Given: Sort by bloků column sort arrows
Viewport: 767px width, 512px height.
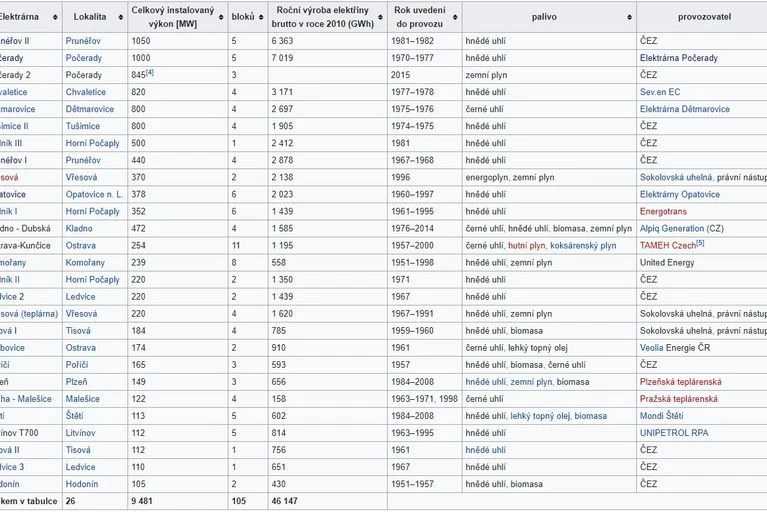Looking at the screenshot, I should click(x=261, y=17).
